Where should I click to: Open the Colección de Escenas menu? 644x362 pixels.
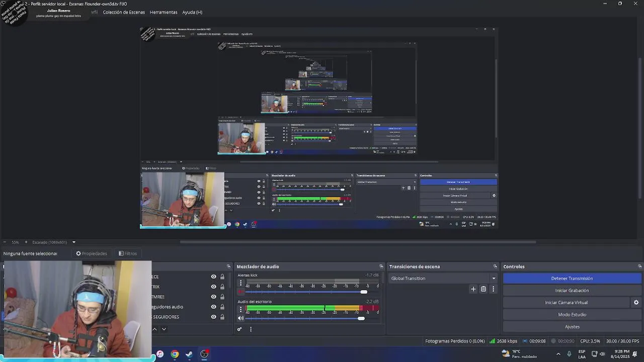tap(124, 12)
